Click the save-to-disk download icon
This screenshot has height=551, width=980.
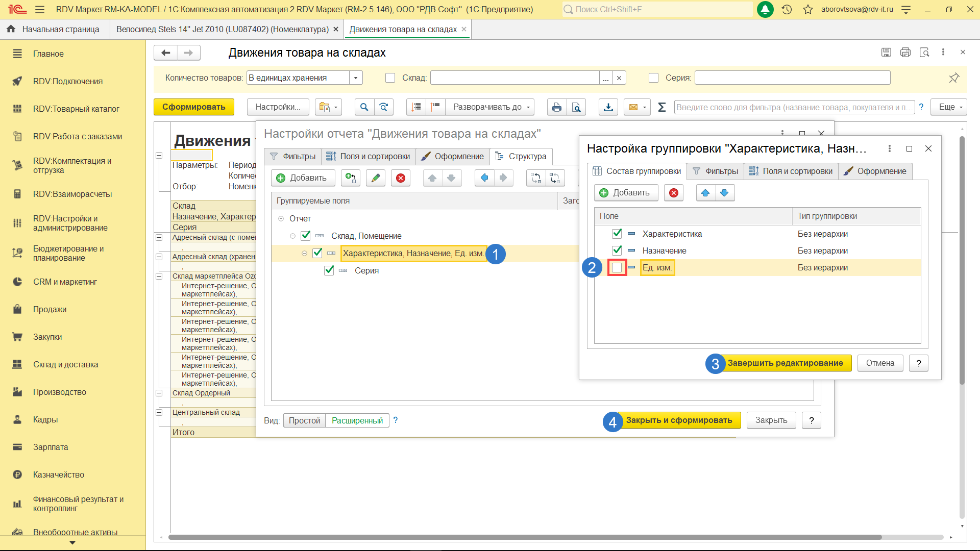[x=608, y=107]
